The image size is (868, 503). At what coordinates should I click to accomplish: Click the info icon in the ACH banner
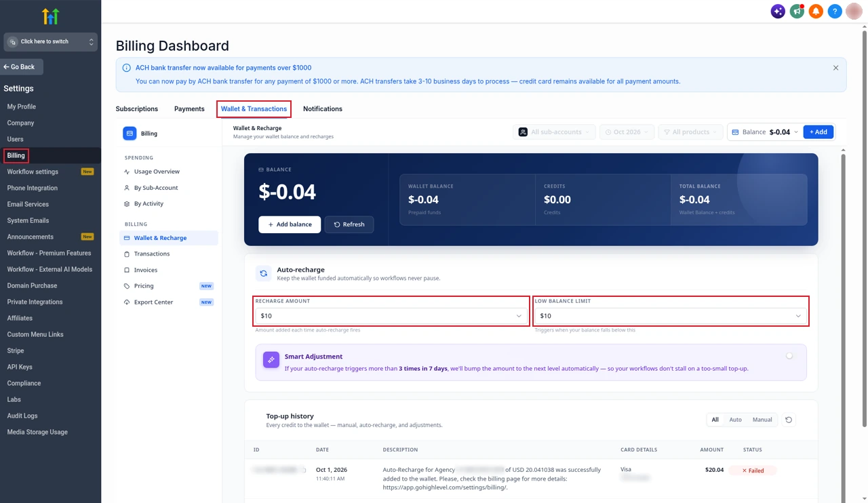126,68
